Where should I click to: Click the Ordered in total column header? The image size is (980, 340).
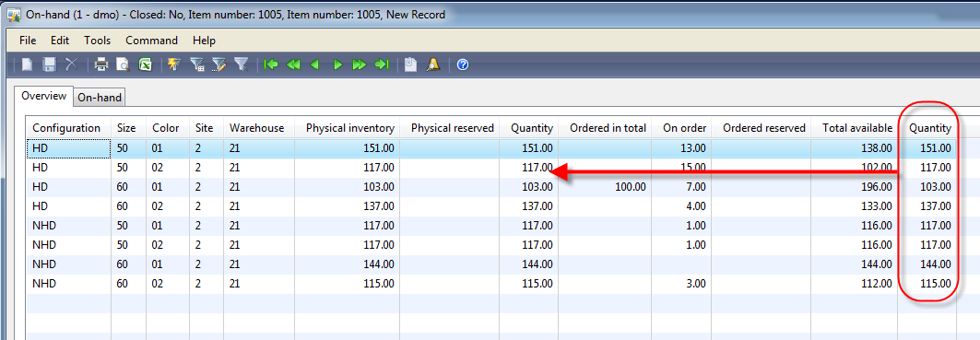click(605, 128)
